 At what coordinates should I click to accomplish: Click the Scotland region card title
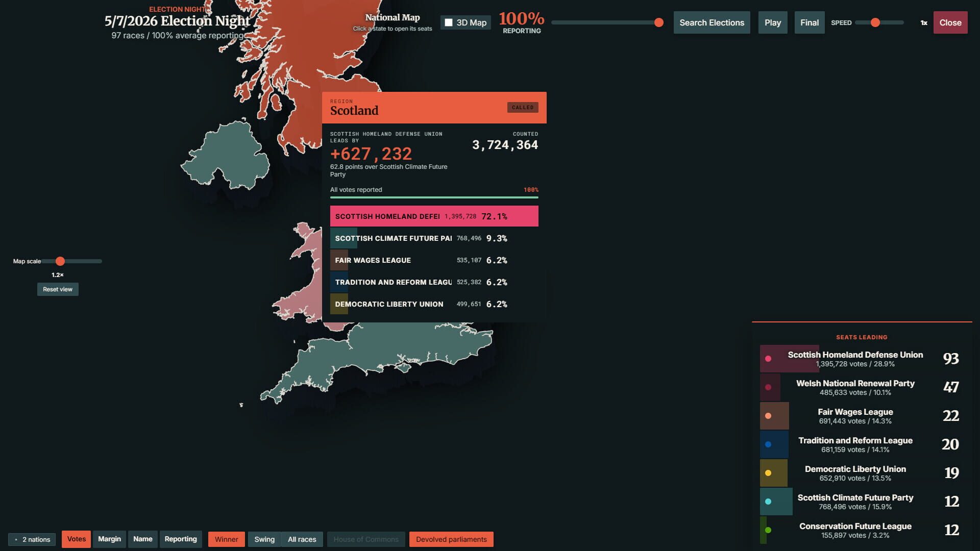(354, 111)
